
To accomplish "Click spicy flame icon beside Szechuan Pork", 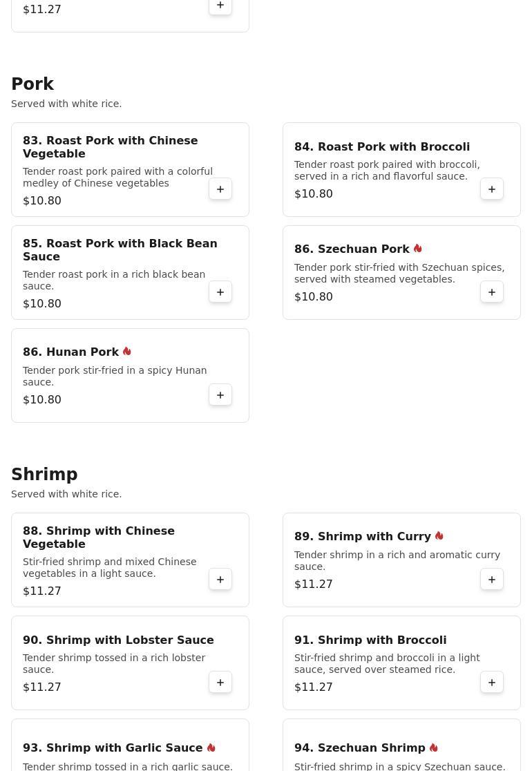I will coord(418,248).
